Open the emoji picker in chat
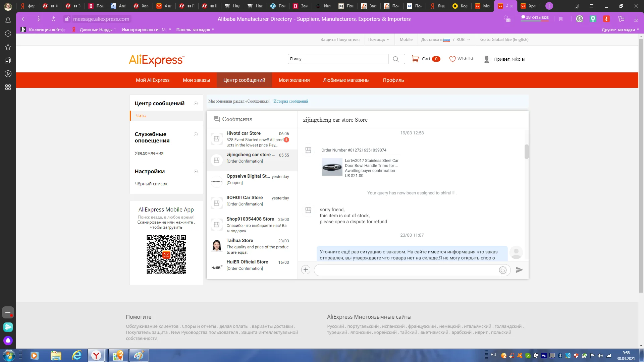The image size is (644, 362). tap(502, 270)
